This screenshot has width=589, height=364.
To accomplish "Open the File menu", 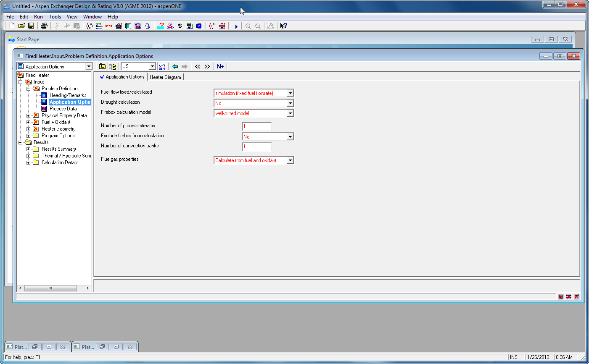I will pos(10,17).
